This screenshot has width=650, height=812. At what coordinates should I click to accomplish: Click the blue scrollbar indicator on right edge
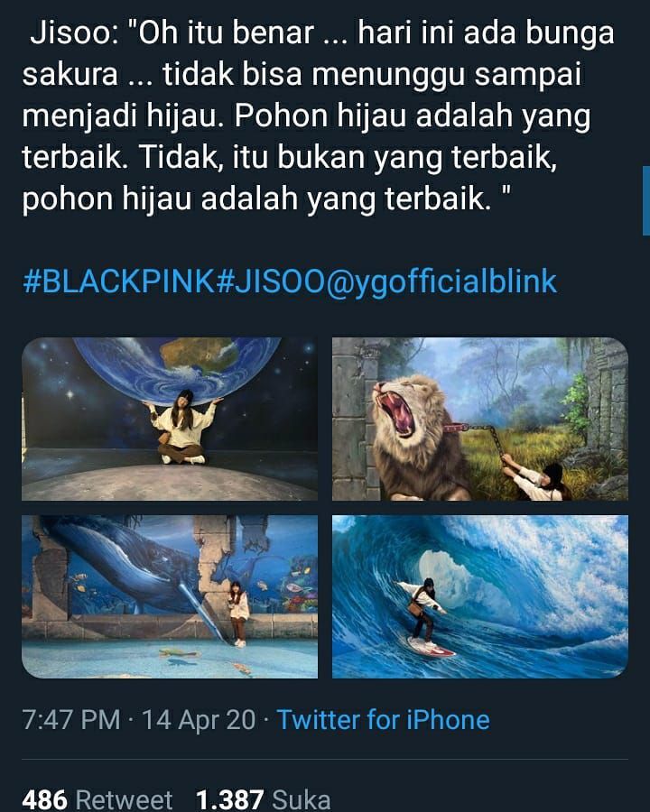click(646, 200)
